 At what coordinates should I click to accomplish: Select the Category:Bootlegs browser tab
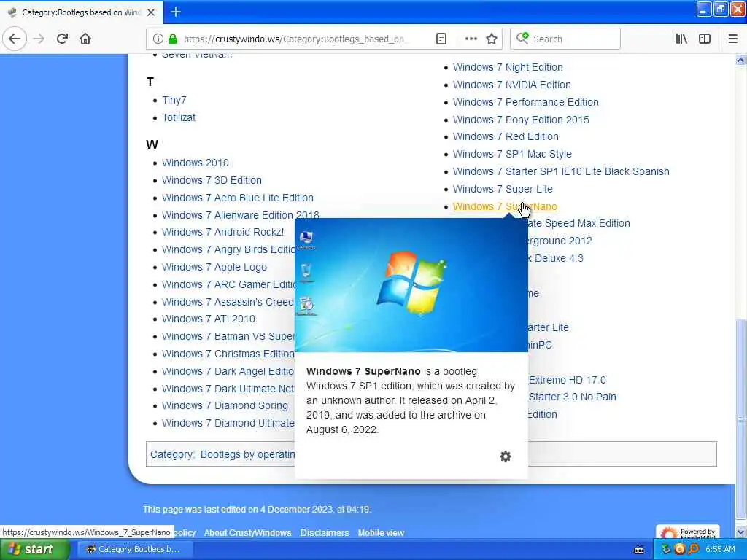click(x=82, y=12)
